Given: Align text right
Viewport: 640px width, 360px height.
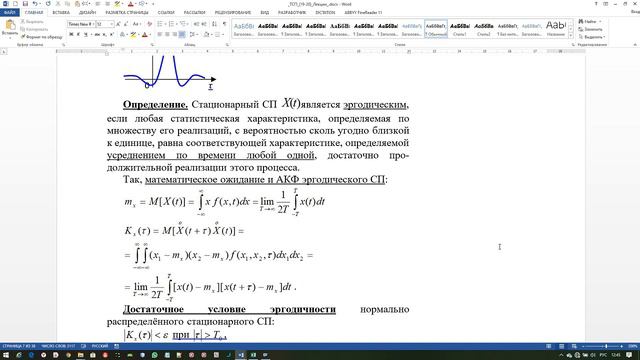Looking at the screenshot, I should tap(175, 35).
